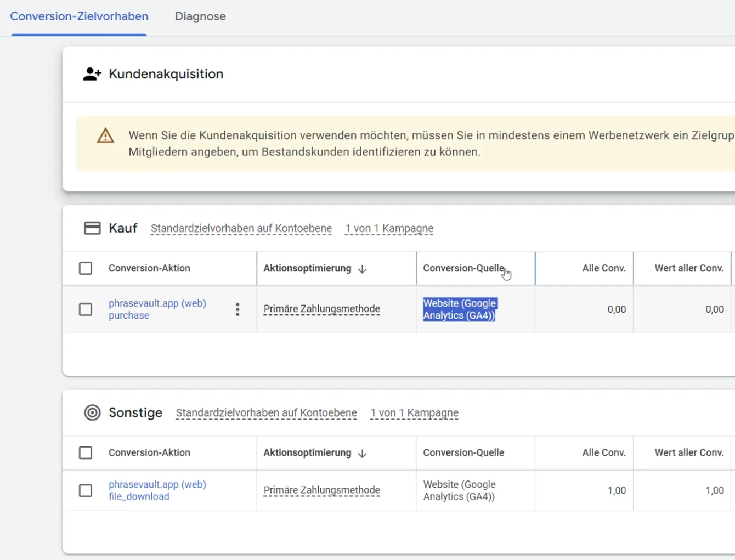This screenshot has height=560, width=735.
Task: Click the Kundenakquisition person-add icon
Action: pyautogui.click(x=92, y=74)
